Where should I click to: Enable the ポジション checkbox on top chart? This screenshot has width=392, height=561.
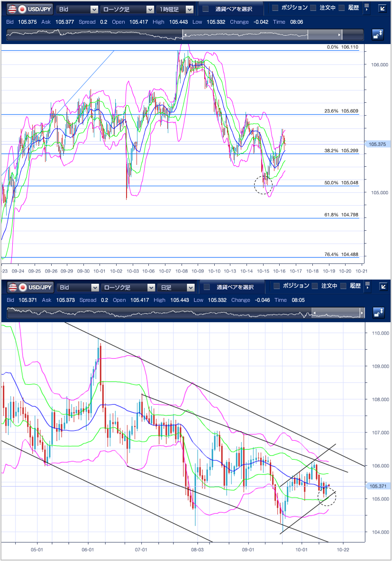point(275,8)
